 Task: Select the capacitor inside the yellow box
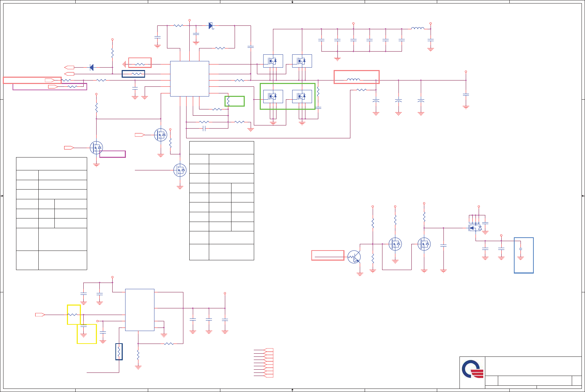84,326
